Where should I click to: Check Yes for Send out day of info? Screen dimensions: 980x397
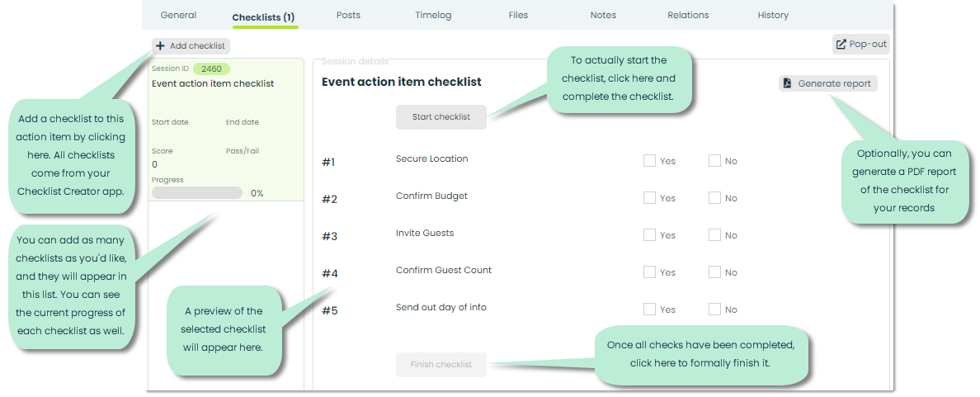649,309
